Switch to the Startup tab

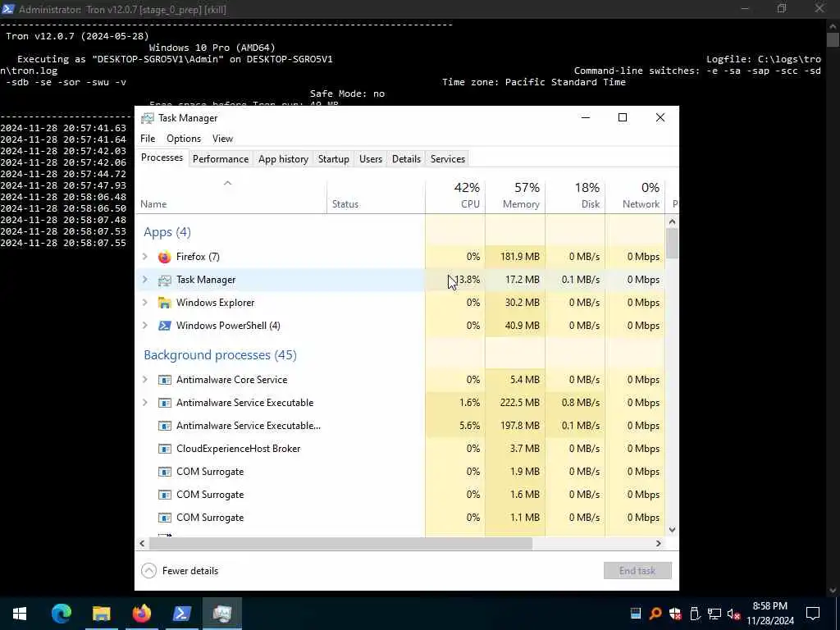pyautogui.click(x=334, y=159)
